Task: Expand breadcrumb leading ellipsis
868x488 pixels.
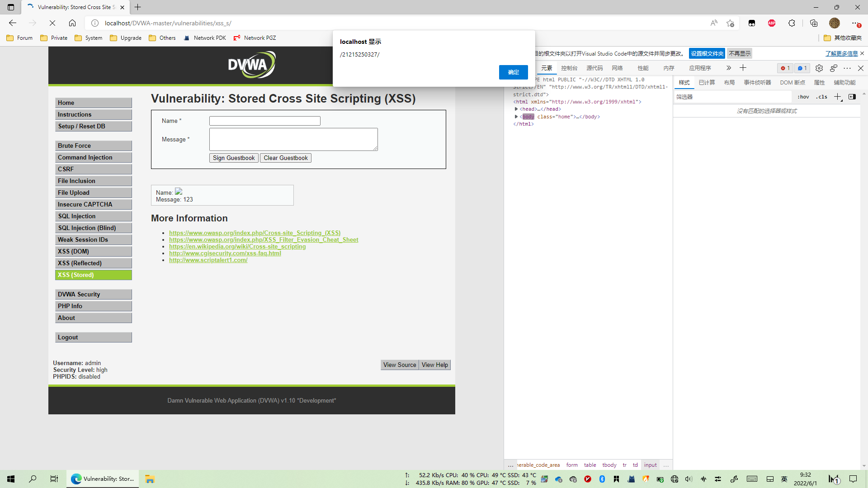Action: point(510,465)
